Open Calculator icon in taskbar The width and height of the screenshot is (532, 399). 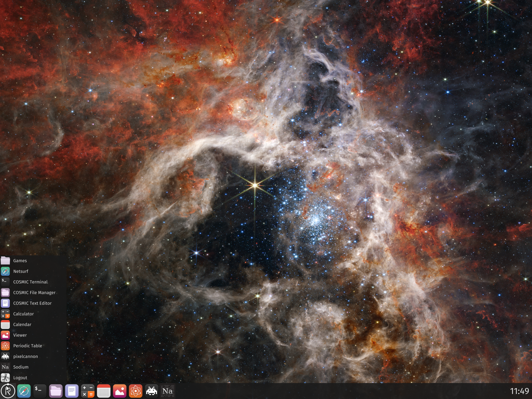88,391
